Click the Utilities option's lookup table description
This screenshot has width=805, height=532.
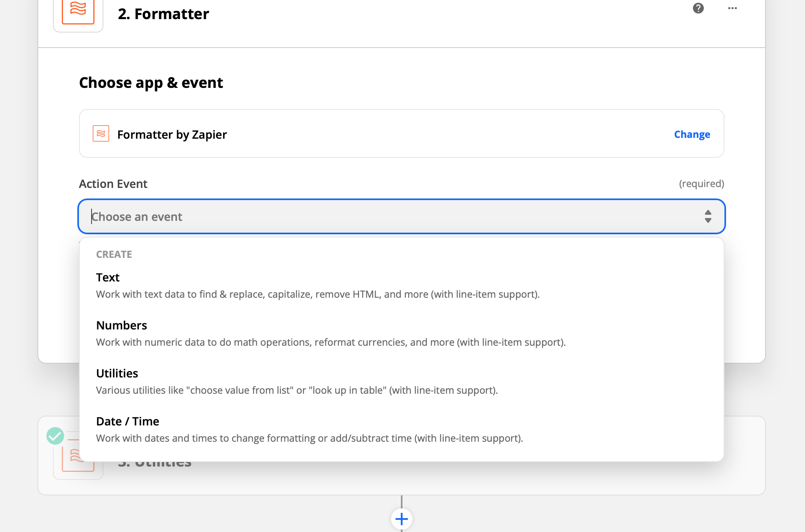coord(297,390)
